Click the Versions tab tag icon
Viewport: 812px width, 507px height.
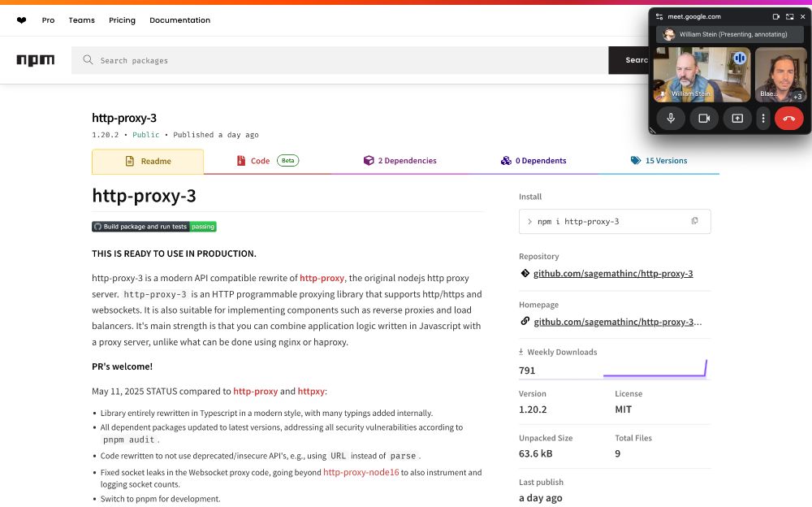[x=636, y=161]
